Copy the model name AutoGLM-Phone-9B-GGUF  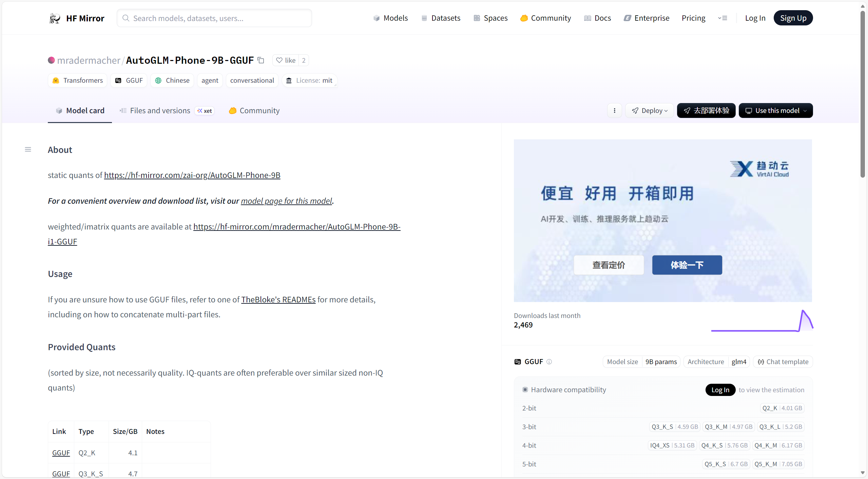click(x=261, y=60)
